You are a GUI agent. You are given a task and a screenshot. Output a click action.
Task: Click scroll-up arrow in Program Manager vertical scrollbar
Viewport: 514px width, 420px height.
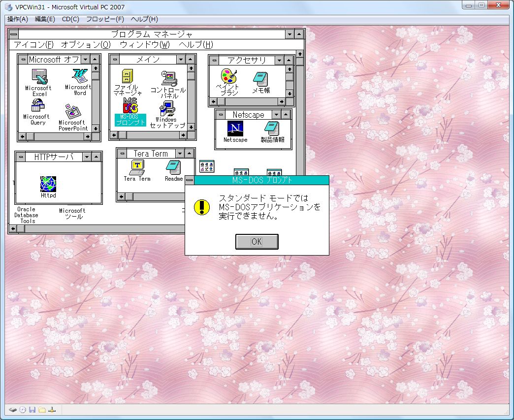(300, 54)
